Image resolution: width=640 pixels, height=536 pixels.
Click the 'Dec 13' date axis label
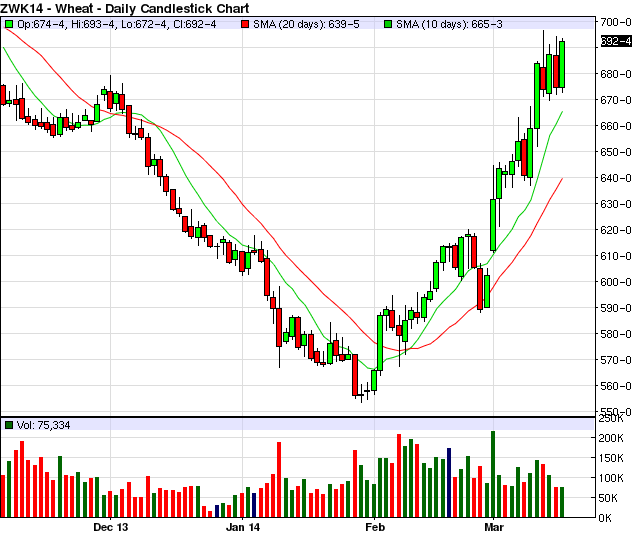111,527
